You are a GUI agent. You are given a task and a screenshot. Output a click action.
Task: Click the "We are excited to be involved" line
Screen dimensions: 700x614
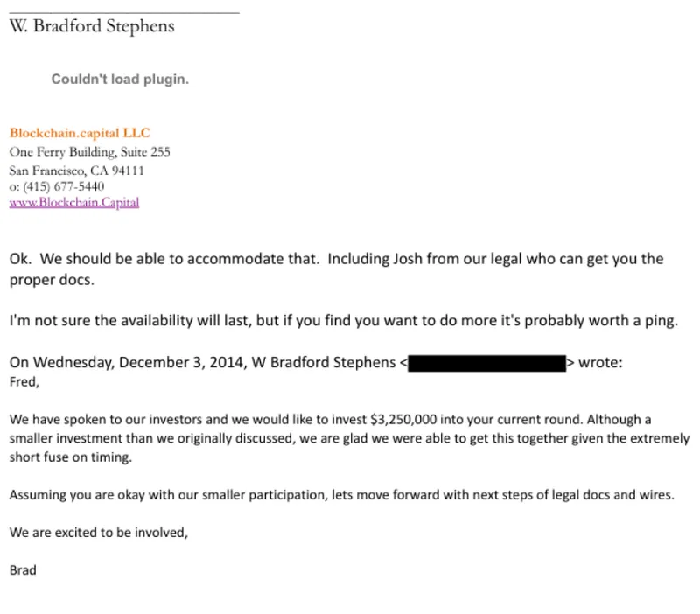pos(99,532)
